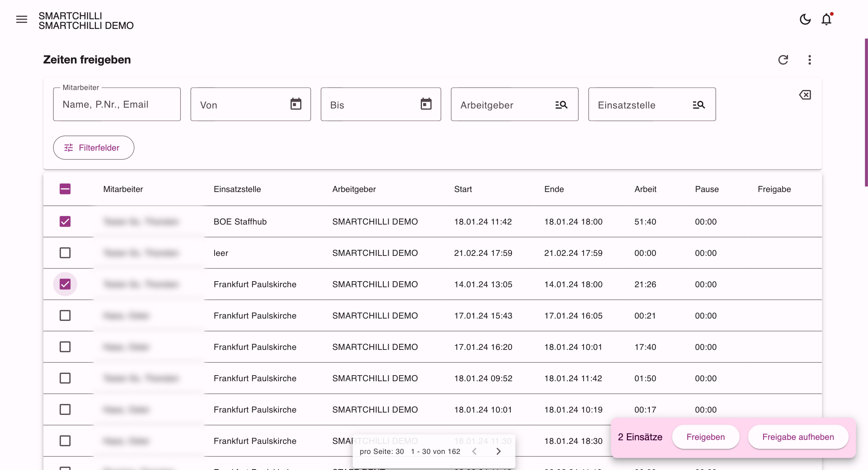Open the three-dot more options menu
Image resolution: width=868 pixels, height=470 pixels.
tap(810, 60)
